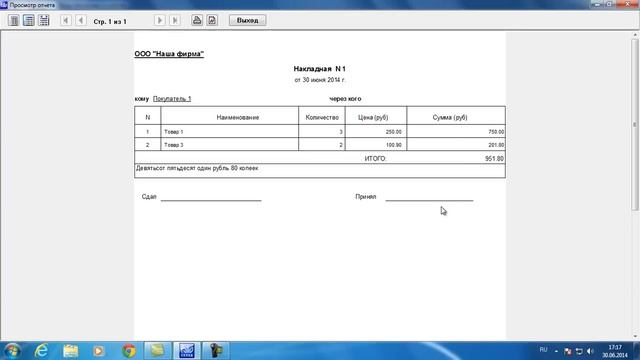640x360 pixels.
Task: Open the network tray icon
Action: coord(579,351)
